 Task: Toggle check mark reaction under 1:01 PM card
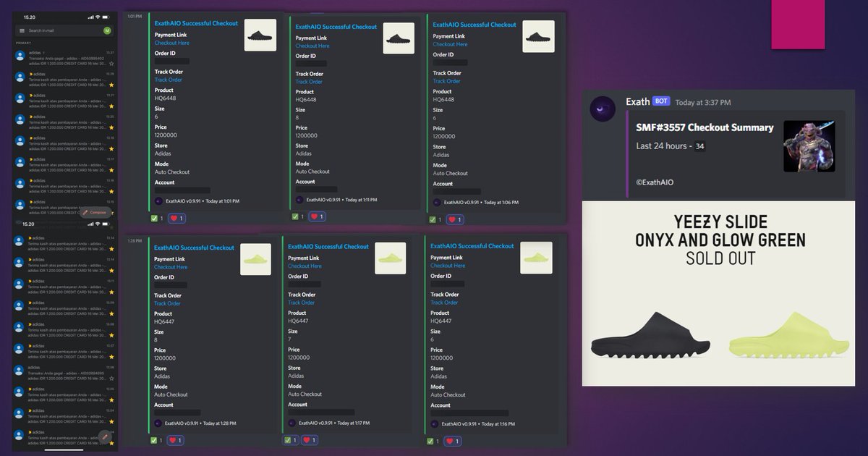tap(157, 218)
